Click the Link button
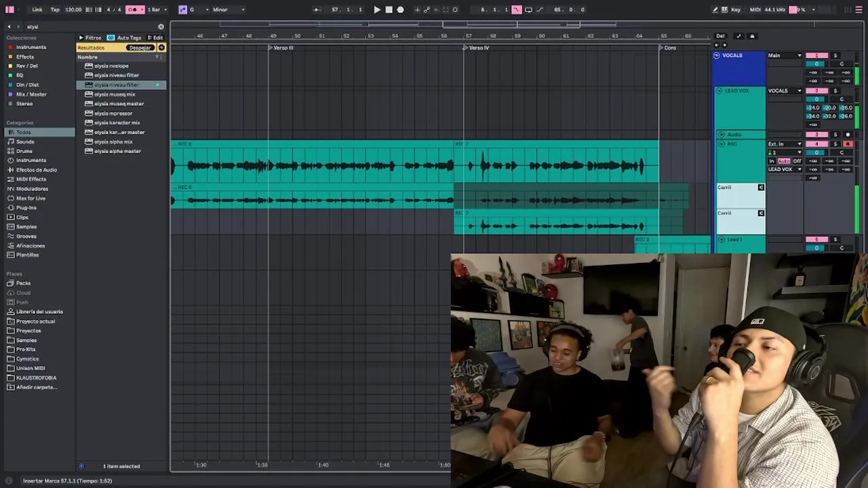 click(37, 9)
